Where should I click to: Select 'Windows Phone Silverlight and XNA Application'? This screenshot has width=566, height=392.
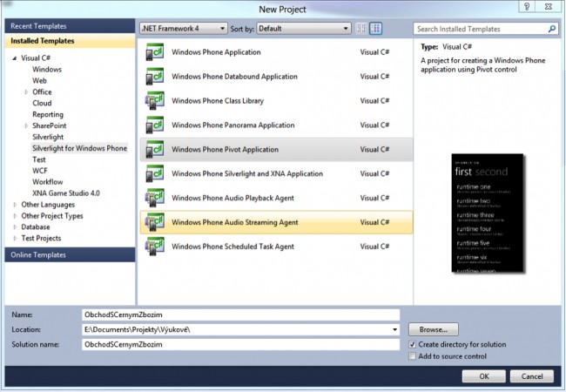pyautogui.click(x=247, y=173)
